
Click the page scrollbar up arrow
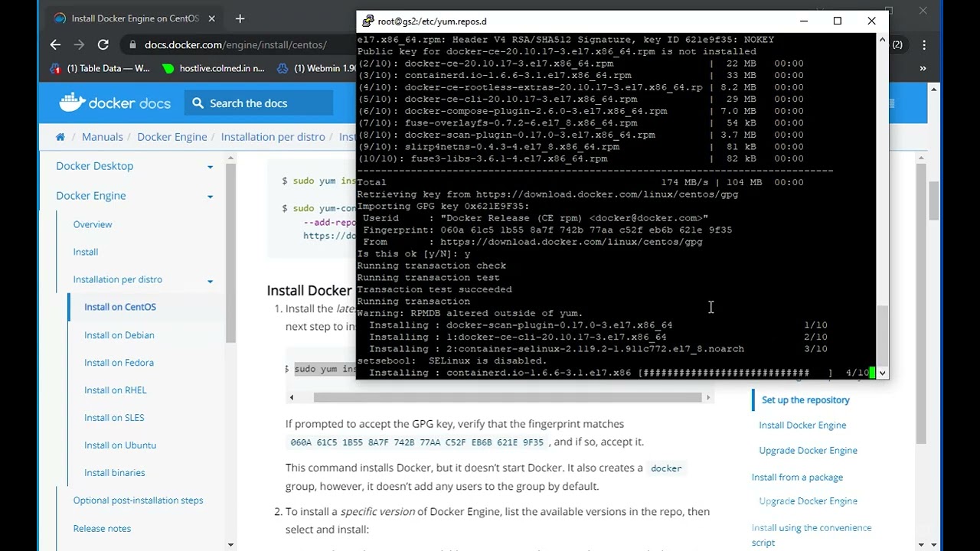934,90
